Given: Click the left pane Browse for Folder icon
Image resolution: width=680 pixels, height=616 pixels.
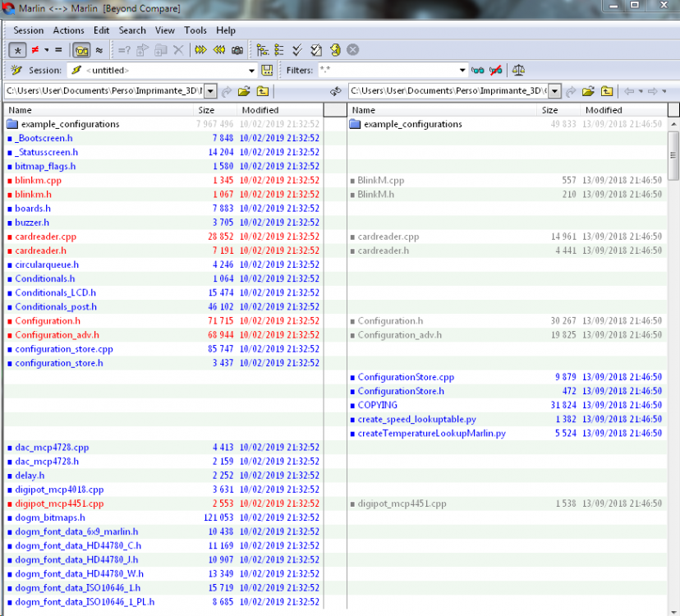Looking at the screenshot, I should click(x=244, y=91).
